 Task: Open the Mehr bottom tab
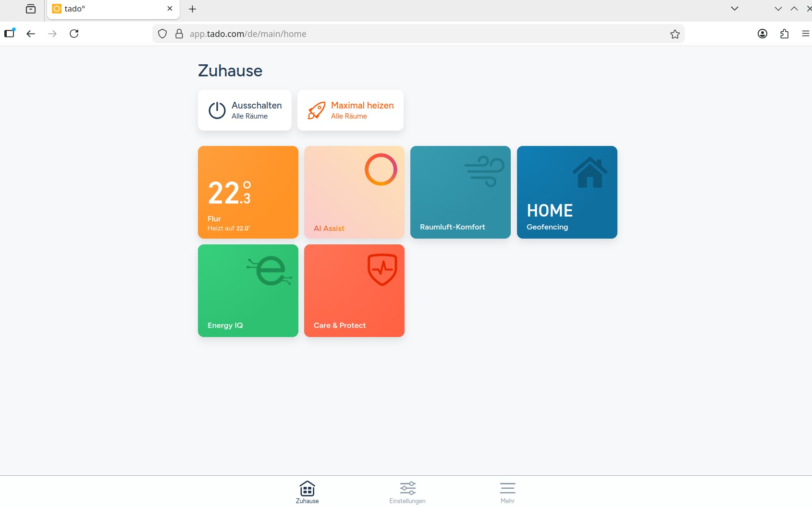(x=507, y=492)
